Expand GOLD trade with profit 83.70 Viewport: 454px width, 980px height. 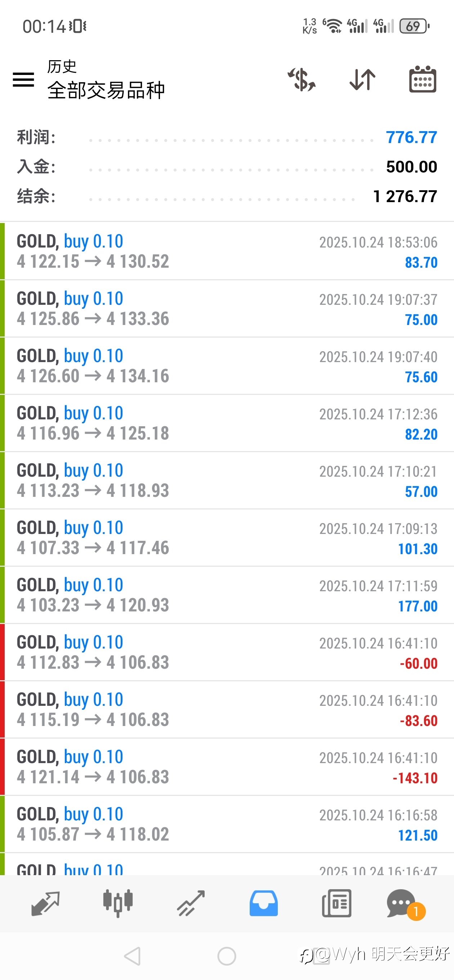tap(227, 251)
